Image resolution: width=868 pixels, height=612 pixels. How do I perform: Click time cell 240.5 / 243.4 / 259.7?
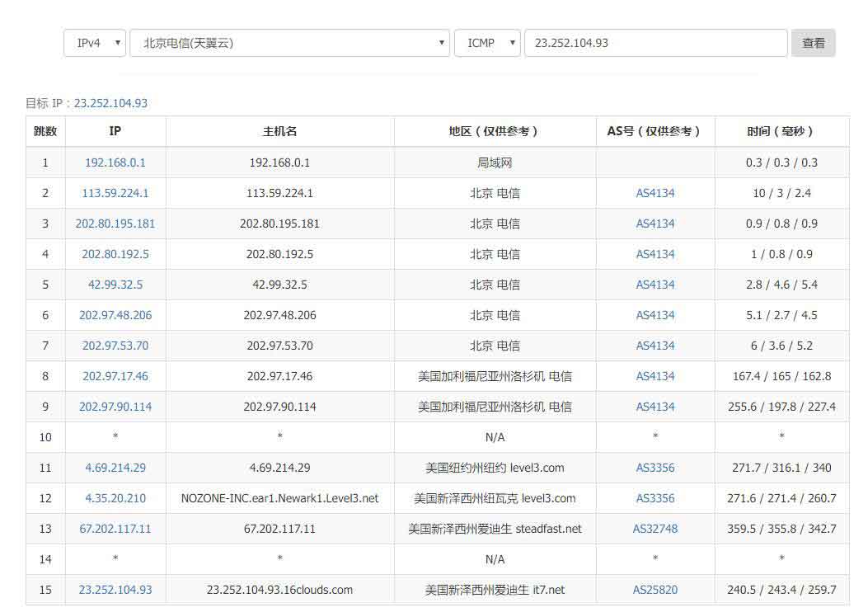pos(781,590)
